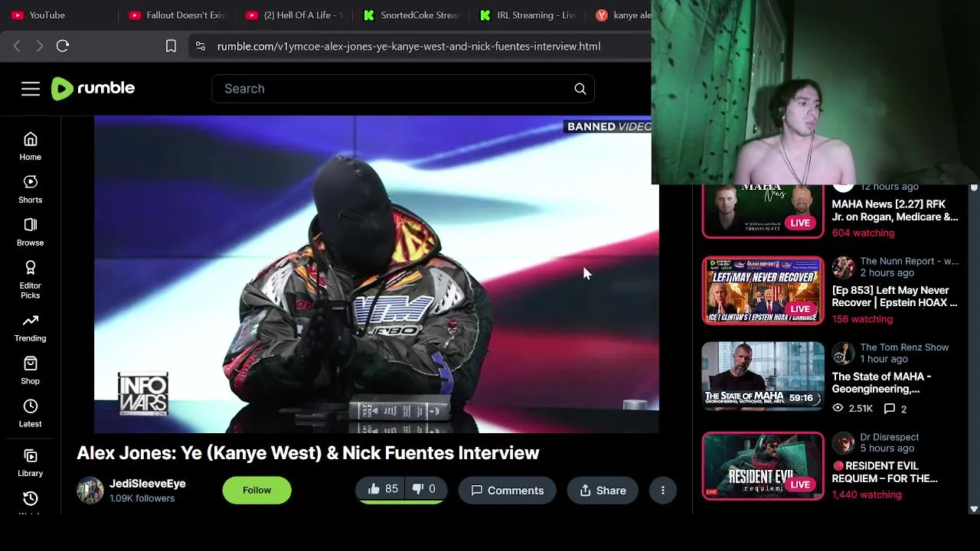
Task: Click 604 watching text
Action: click(863, 233)
